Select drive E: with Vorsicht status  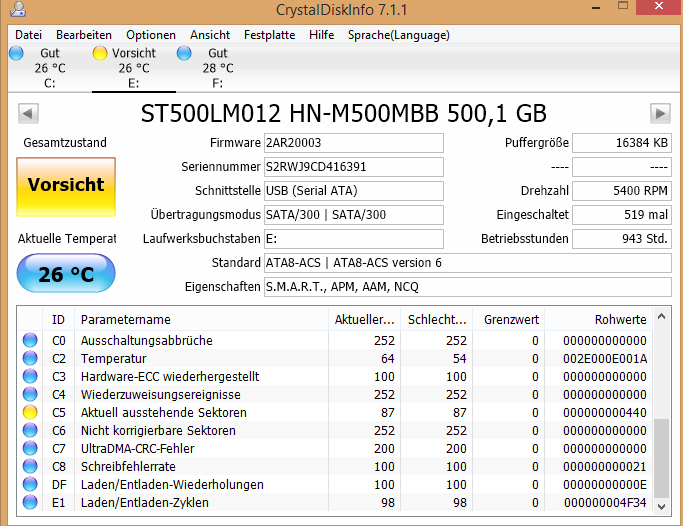pyautogui.click(x=134, y=68)
